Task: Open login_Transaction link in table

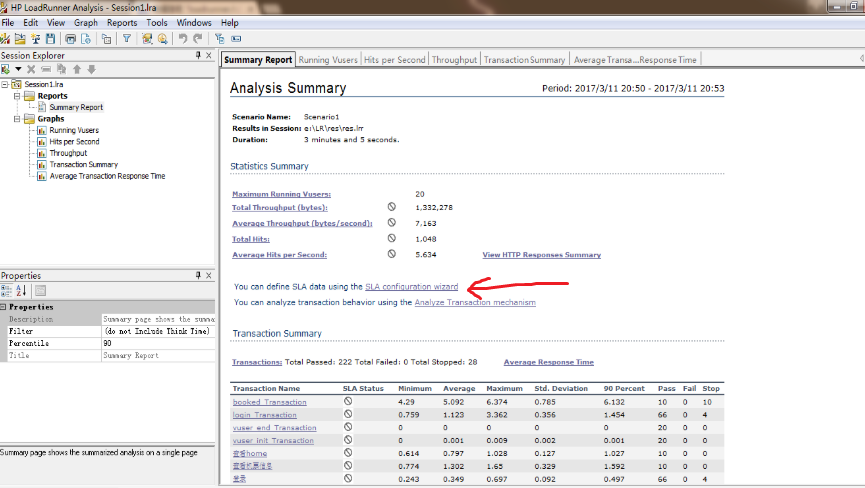Action: click(x=264, y=415)
